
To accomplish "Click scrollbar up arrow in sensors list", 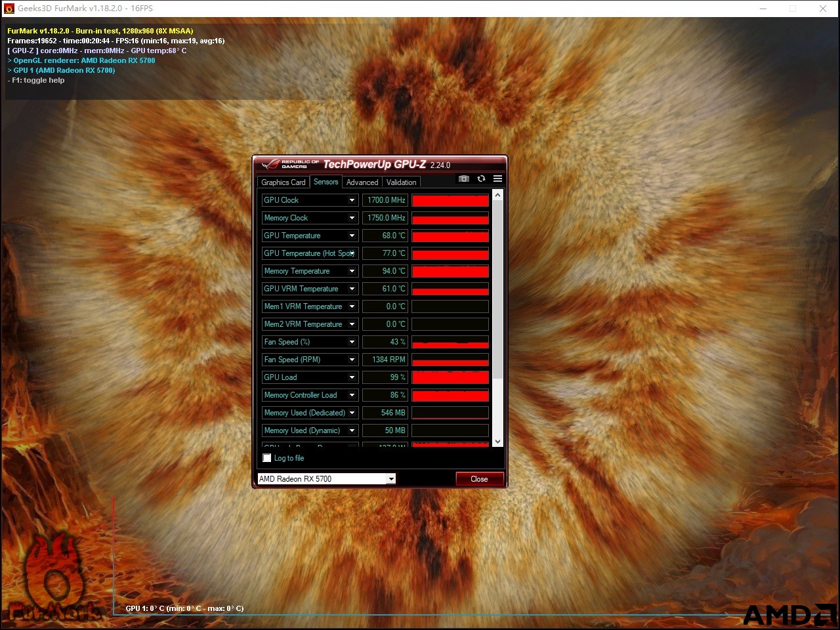I will [497, 195].
